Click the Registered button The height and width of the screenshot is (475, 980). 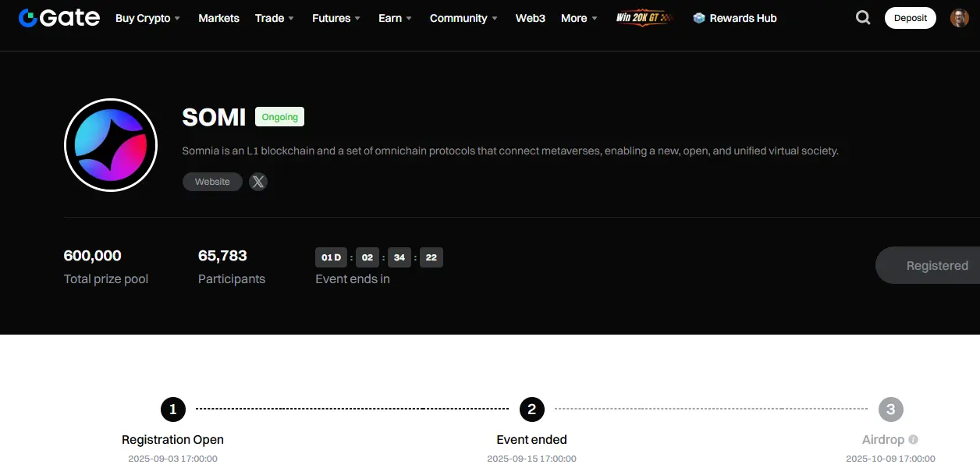[x=929, y=265]
